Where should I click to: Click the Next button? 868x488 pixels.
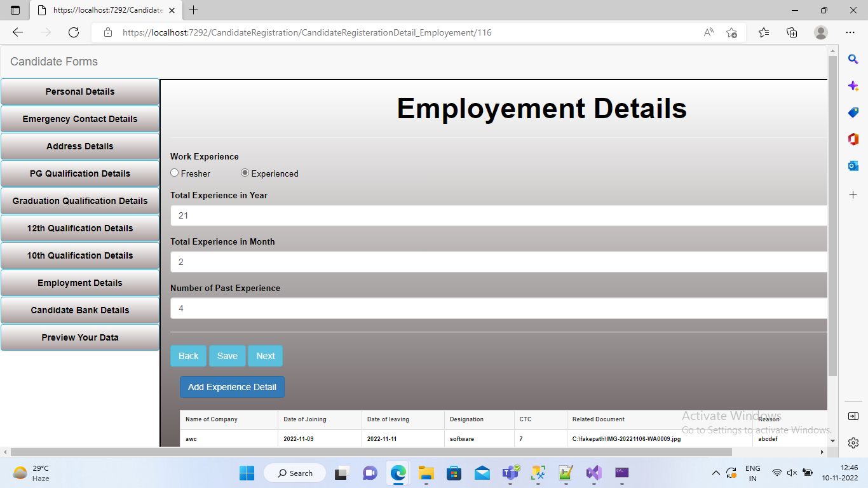point(266,356)
